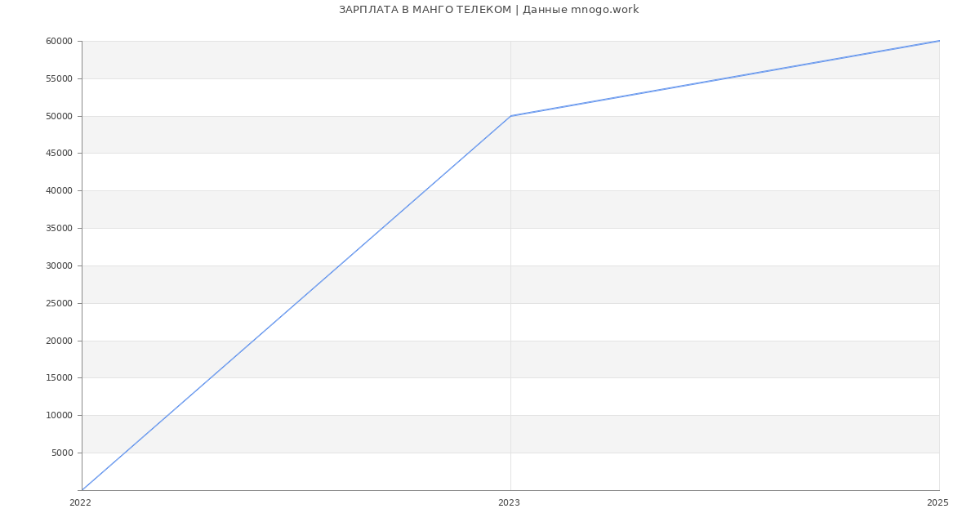Click the 40000 y-axis label
The height and width of the screenshot is (531, 980).
[x=59, y=191]
